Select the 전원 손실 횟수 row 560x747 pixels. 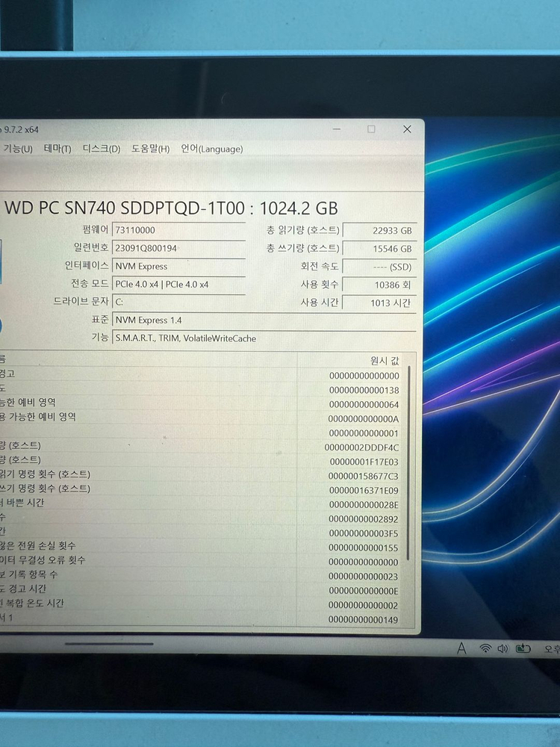(202, 548)
